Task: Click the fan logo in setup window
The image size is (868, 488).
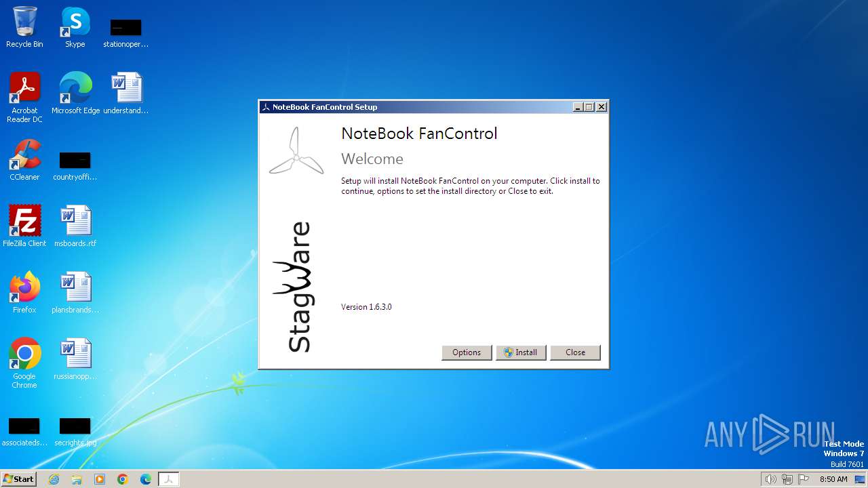Action: click(296, 151)
